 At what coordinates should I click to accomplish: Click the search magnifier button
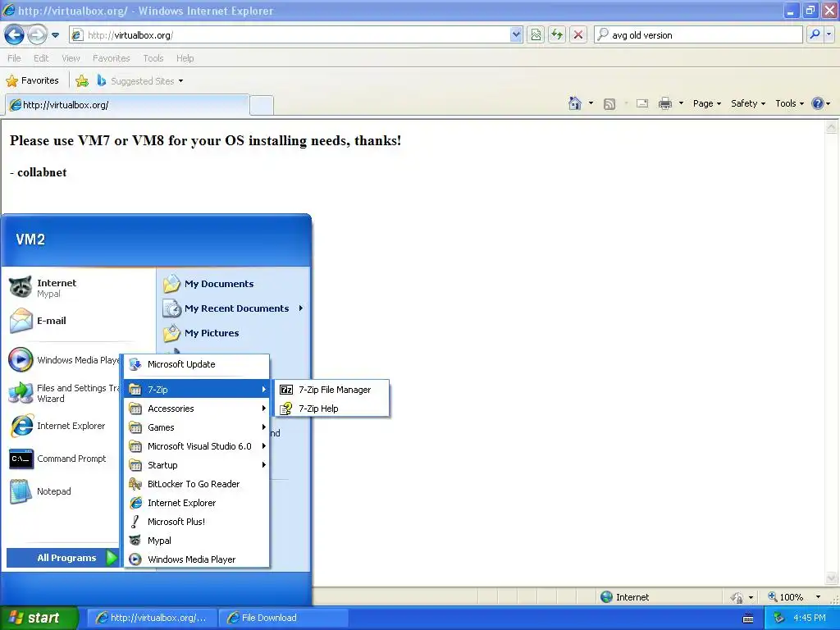tap(815, 35)
